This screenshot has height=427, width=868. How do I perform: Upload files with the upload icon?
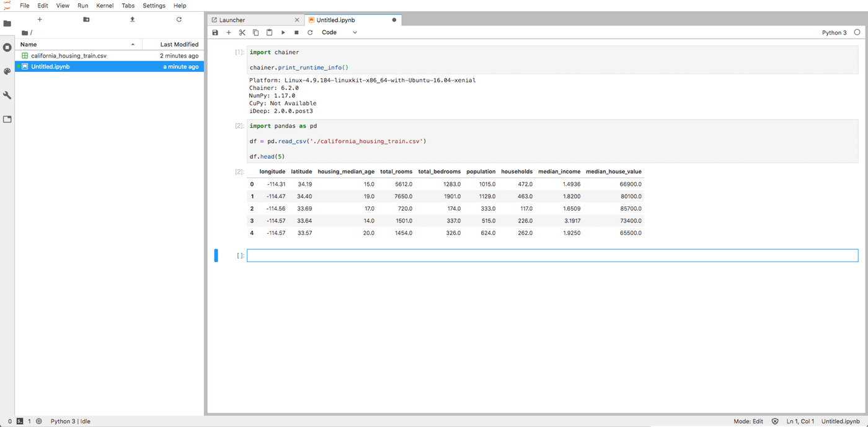click(x=132, y=20)
